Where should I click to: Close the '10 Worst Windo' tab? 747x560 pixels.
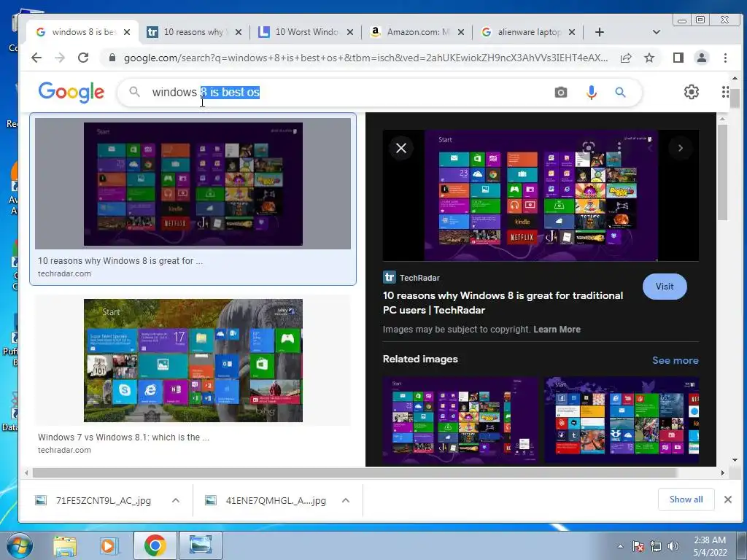350,32
